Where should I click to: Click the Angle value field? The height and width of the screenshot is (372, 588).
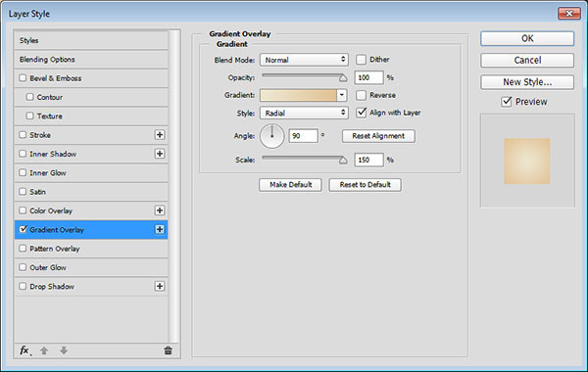click(303, 136)
